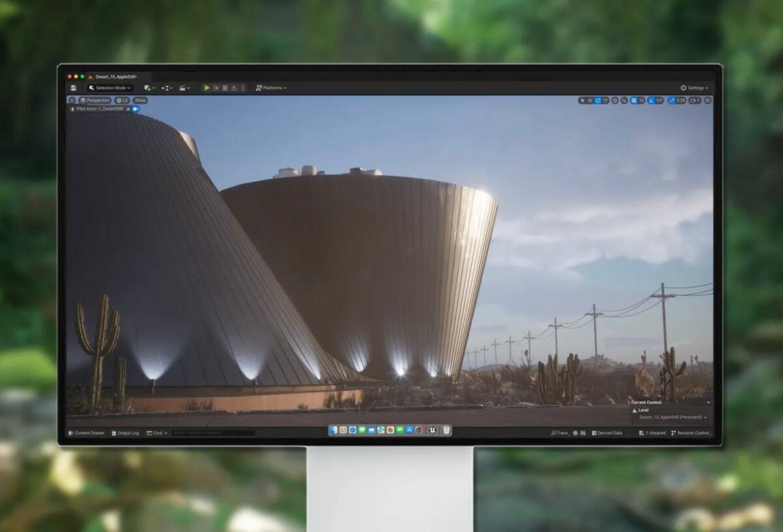Viewport: 783px width, 532px height.
Task: Toggle the blue camera view for pilot actor
Action: tap(135, 109)
